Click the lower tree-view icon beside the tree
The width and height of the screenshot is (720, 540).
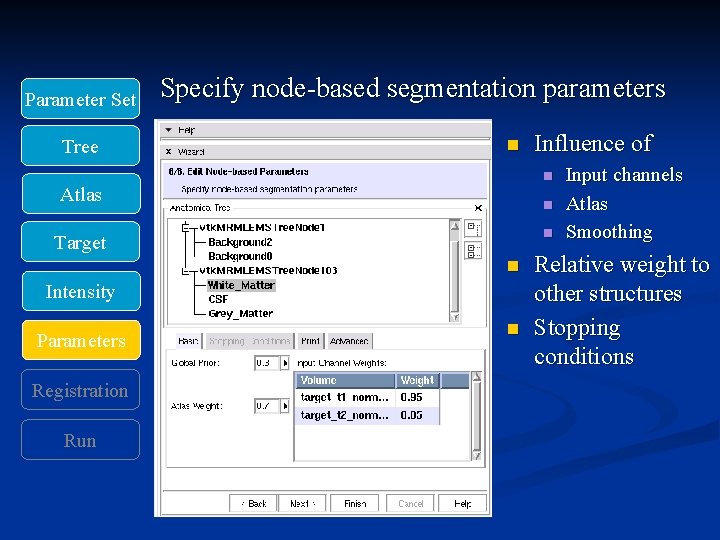tap(473, 251)
